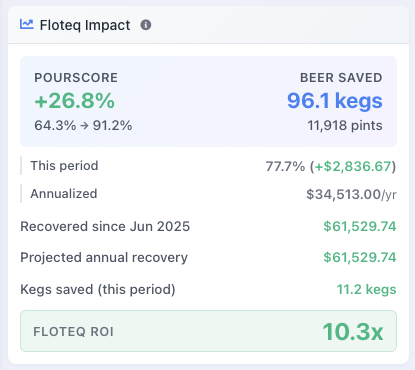The height and width of the screenshot is (370, 415).
Task: Click the $61,529.74 value beside Projected annual recovery
Action: click(360, 257)
